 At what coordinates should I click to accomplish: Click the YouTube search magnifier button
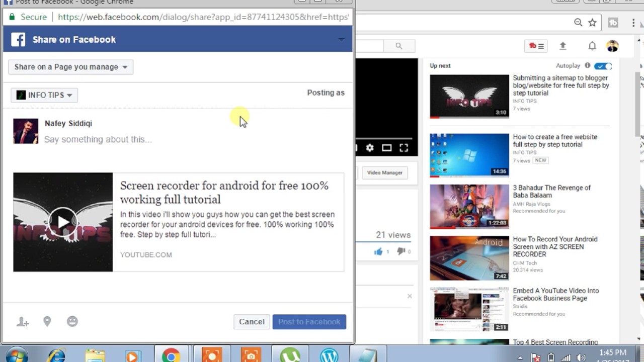(x=399, y=46)
